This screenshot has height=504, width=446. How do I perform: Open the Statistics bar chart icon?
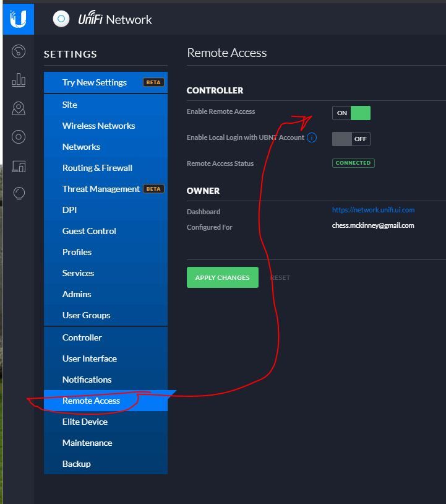pos(19,80)
